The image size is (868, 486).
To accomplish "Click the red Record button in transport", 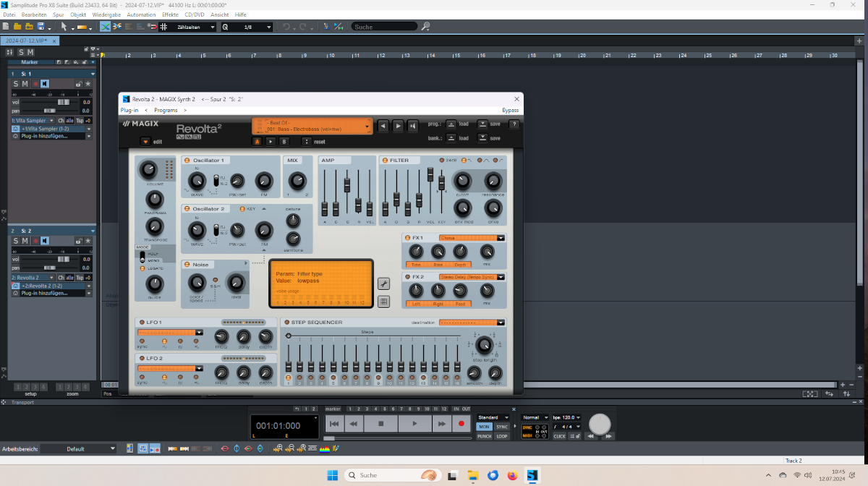I will (461, 424).
